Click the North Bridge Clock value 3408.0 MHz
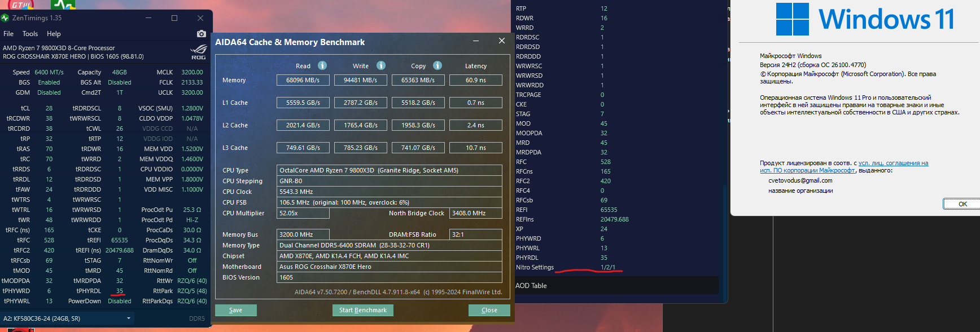This screenshot has width=980, height=332. (x=476, y=213)
